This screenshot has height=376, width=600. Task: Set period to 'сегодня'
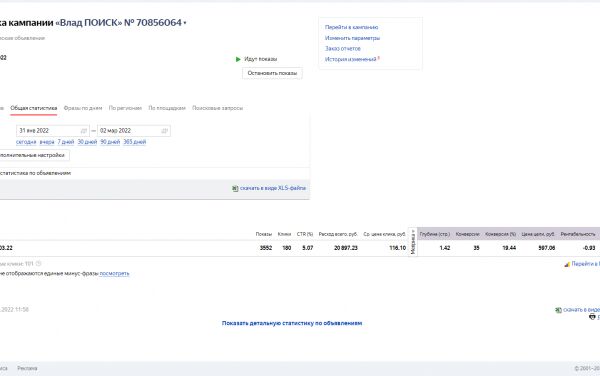26,142
